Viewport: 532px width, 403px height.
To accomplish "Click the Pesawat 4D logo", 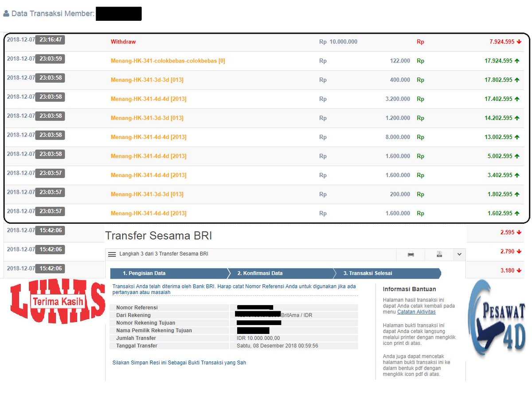I will 497,318.
